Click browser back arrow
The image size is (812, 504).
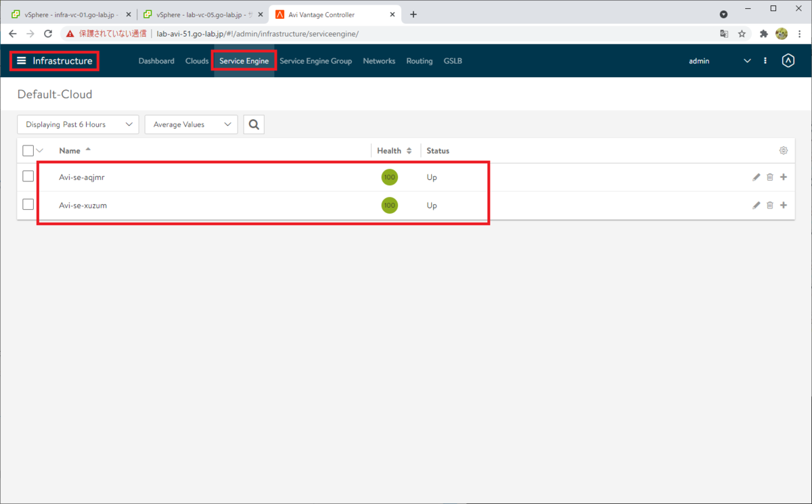point(13,33)
